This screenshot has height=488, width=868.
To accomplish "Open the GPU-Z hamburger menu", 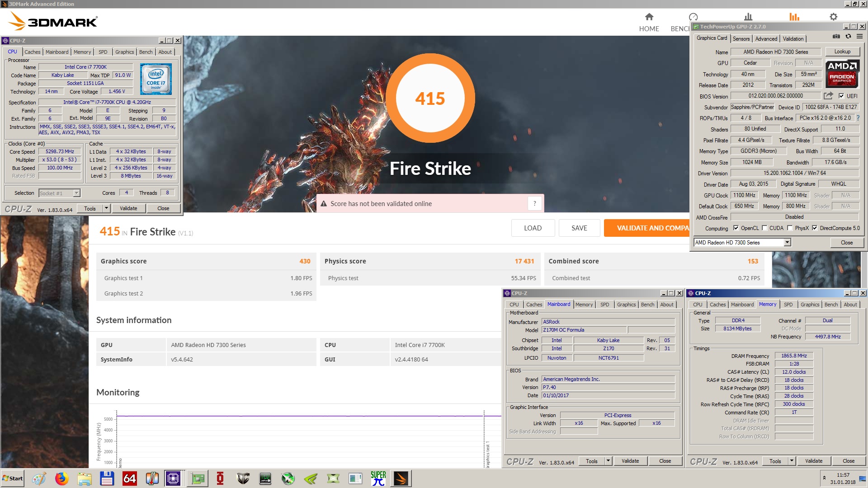I will 859,37.
